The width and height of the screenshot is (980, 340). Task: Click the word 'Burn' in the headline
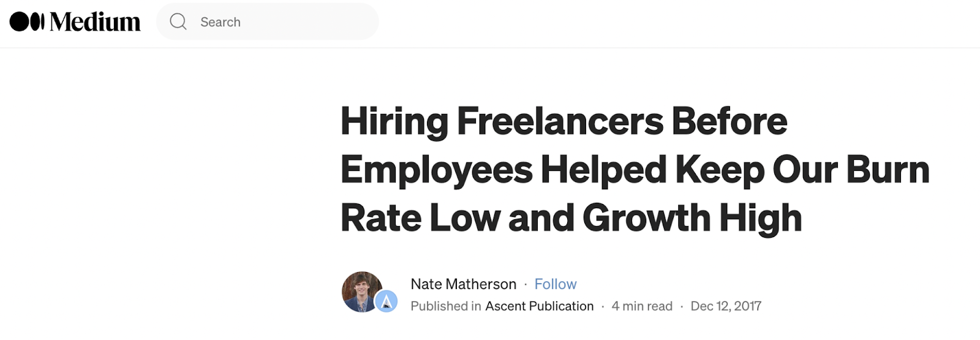[x=888, y=170]
